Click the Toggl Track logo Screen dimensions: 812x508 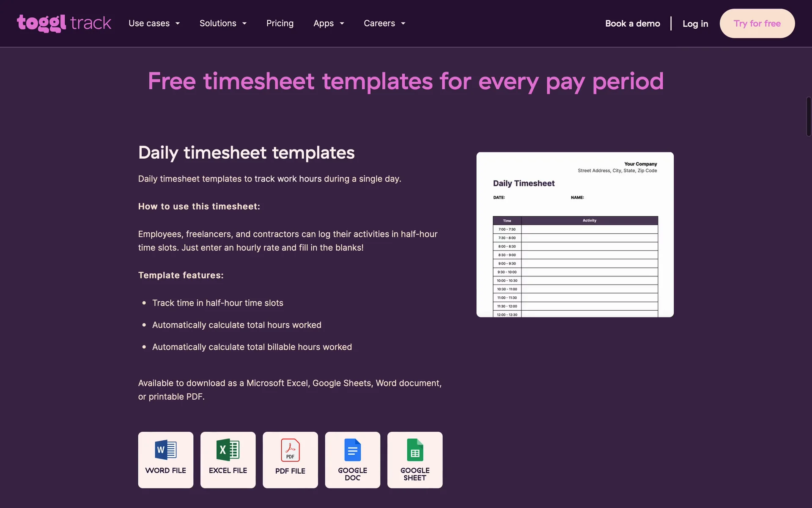click(64, 23)
